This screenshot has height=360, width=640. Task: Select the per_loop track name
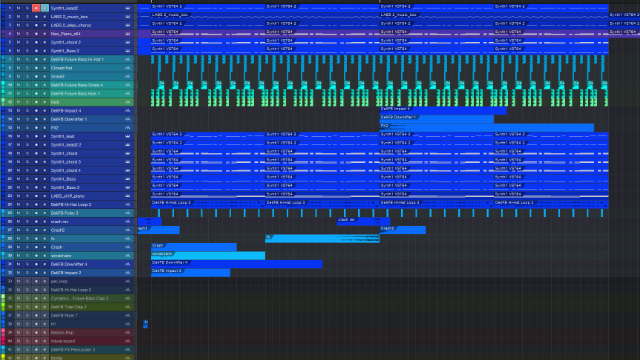[59, 281]
